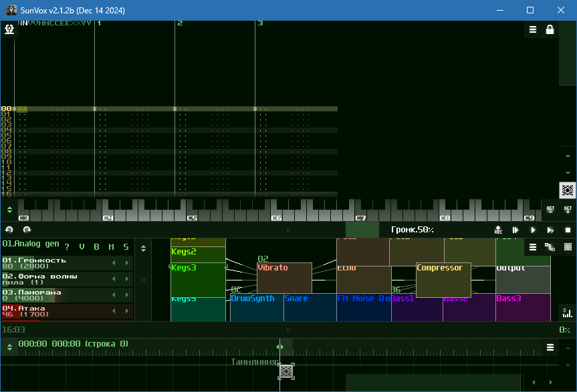Screen dimensions: 577x392
Task: Click timeline horizontal scroll left arrow
Action: [534, 383]
